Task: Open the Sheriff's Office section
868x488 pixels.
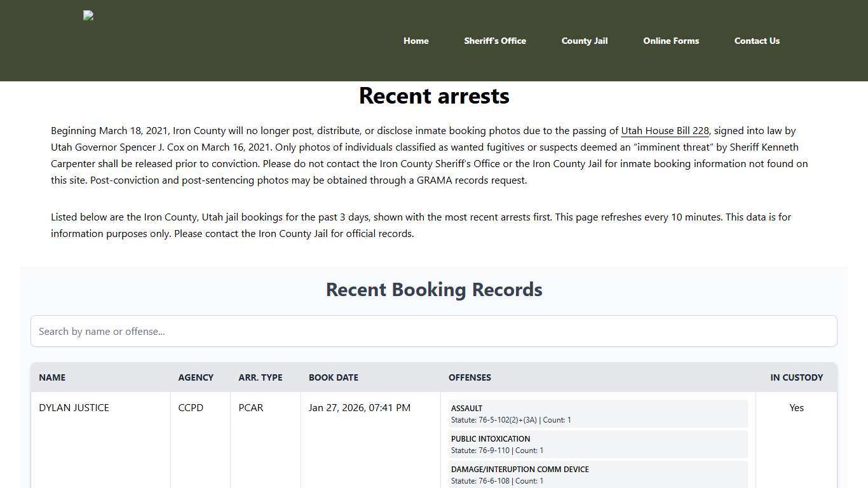Action: pos(495,41)
